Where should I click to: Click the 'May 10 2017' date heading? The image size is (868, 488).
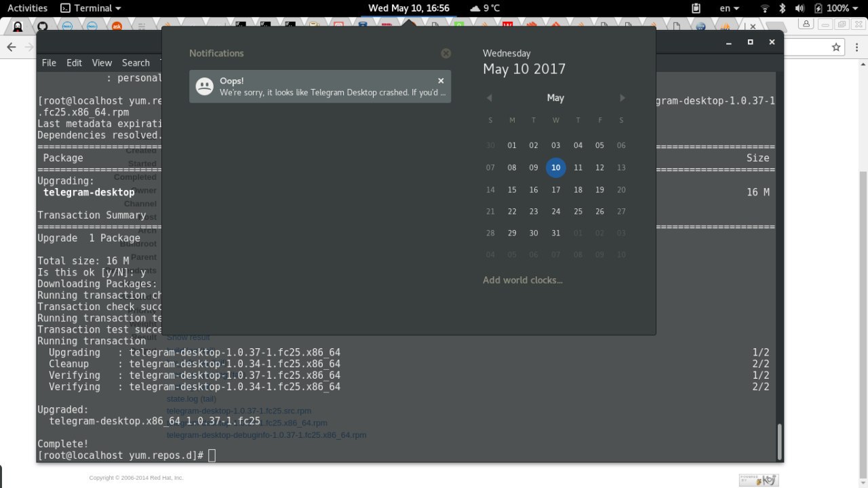click(524, 69)
